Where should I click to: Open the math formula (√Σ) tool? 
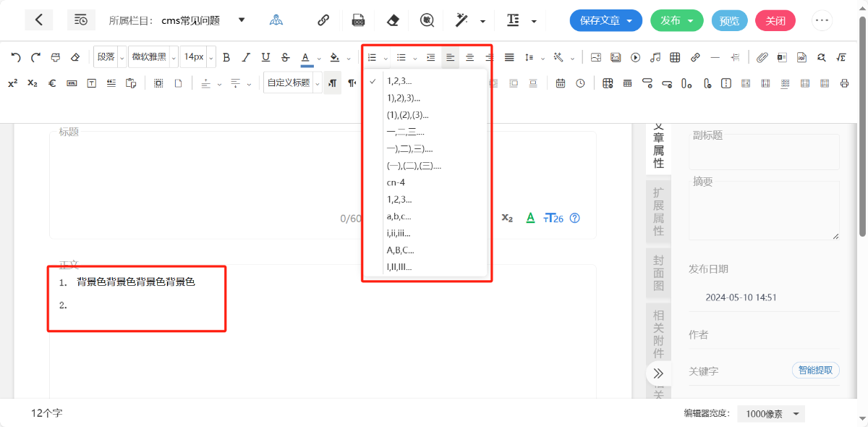(x=841, y=57)
